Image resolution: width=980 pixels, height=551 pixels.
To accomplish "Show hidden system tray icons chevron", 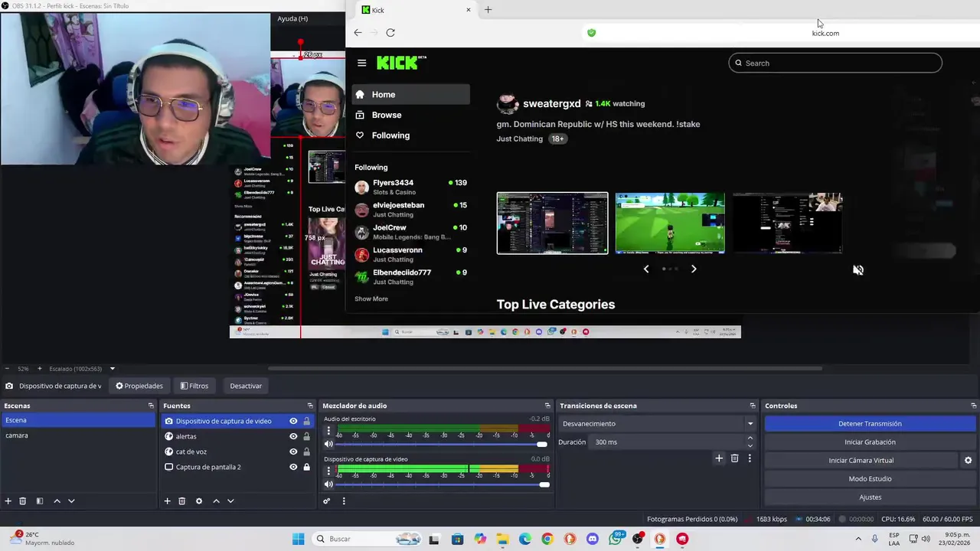I will [x=858, y=539].
